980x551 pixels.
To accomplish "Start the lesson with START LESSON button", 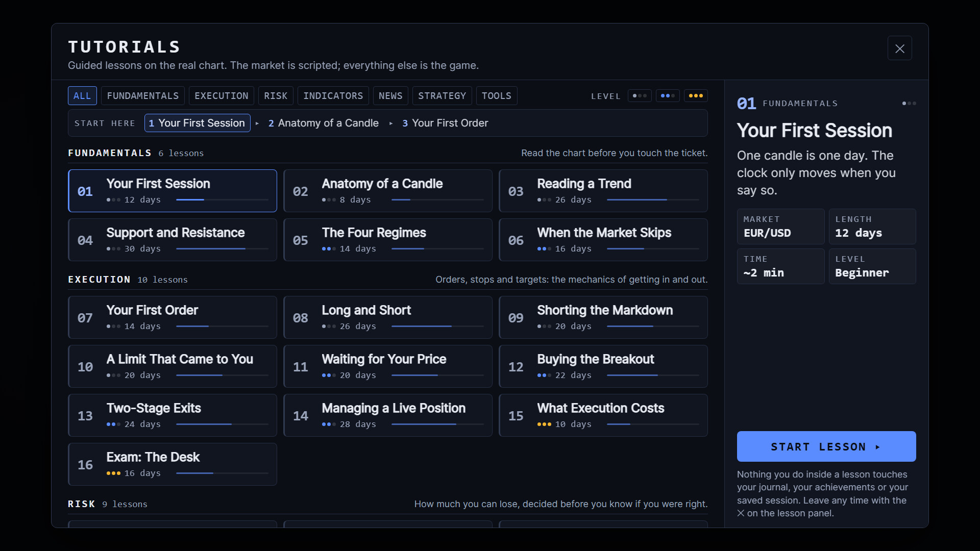I will coord(826,446).
